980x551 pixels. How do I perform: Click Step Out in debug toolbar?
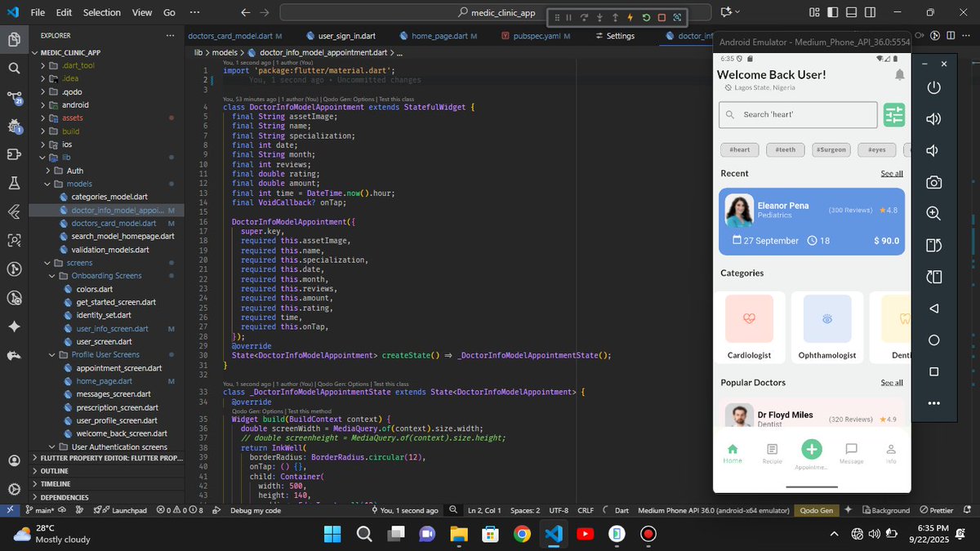615,17
